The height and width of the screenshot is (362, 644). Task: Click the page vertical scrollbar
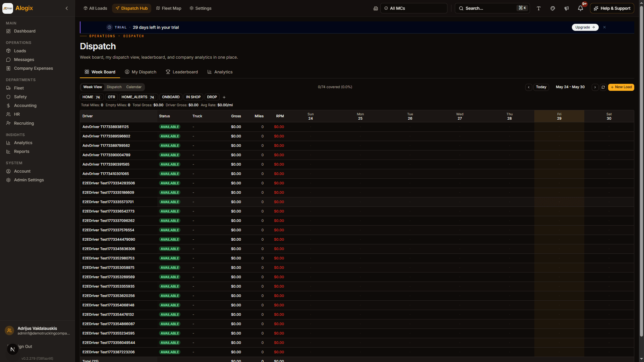[x=641, y=171]
